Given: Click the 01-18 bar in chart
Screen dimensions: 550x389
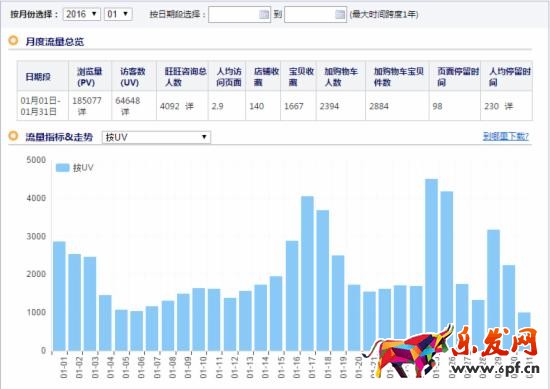Looking at the screenshot, I should (323, 281).
